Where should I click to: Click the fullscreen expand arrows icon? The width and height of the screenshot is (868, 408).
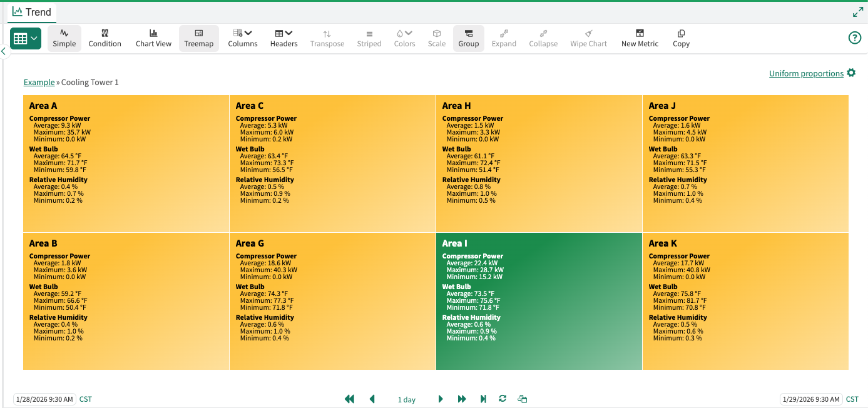click(x=858, y=12)
